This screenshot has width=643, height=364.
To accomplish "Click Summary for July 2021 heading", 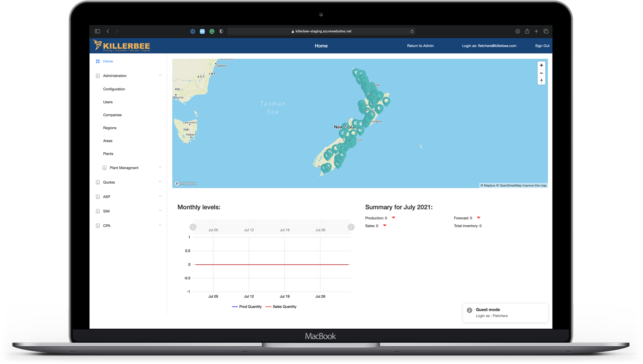I will pyautogui.click(x=399, y=207).
